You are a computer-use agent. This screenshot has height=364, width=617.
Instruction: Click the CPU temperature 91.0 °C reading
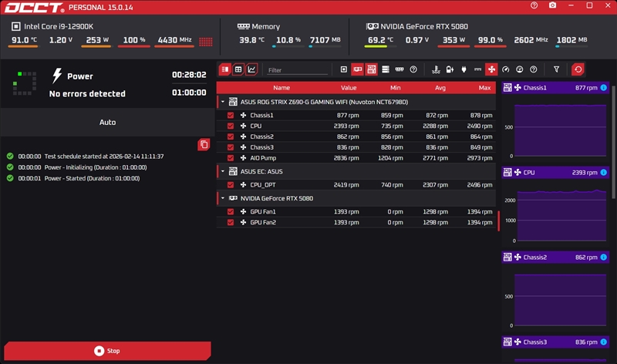(x=24, y=40)
